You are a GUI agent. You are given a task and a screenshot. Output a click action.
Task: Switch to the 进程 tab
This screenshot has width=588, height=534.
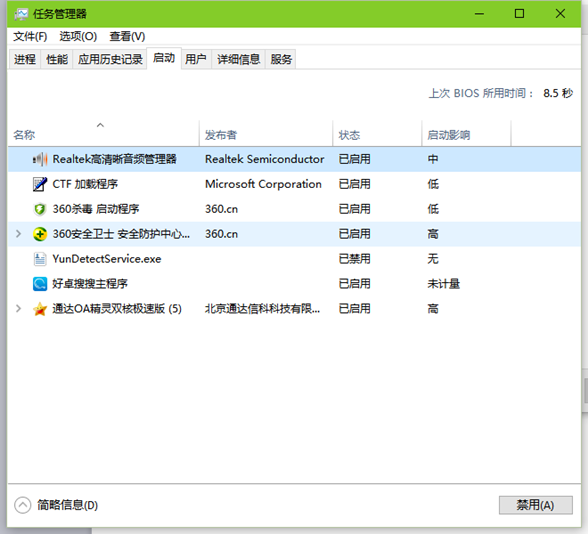pyautogui.click(x=25, y=59)
